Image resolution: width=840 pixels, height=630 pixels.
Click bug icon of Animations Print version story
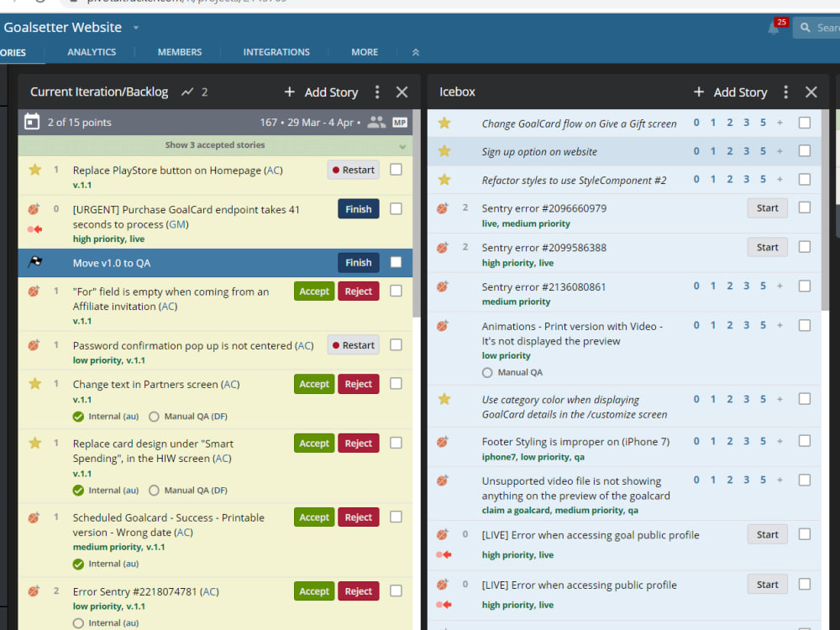tap(443, 326)
